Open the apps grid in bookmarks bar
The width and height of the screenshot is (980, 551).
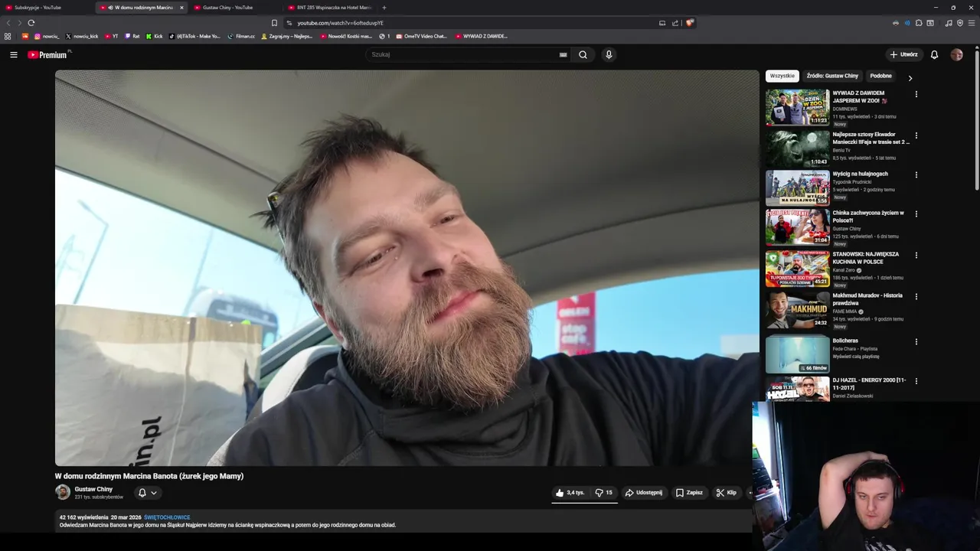click(x=8, y=36)
